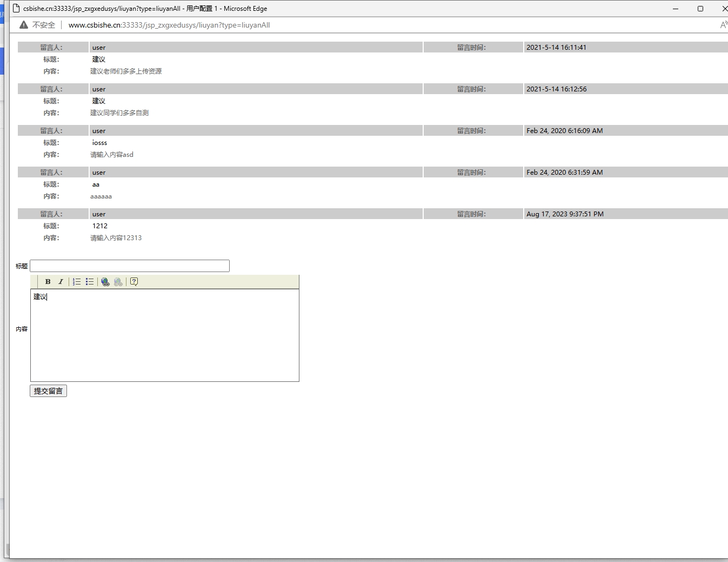Click title text aa
This screenshot has height=562, width=728.
coord(96,184)
